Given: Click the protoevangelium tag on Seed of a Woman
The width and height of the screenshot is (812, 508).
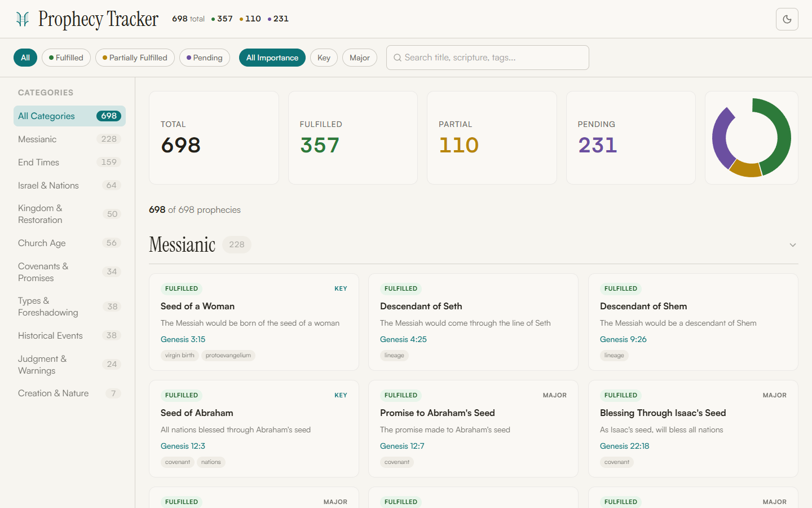Looking at the screenshot, I should pos(228,356).
